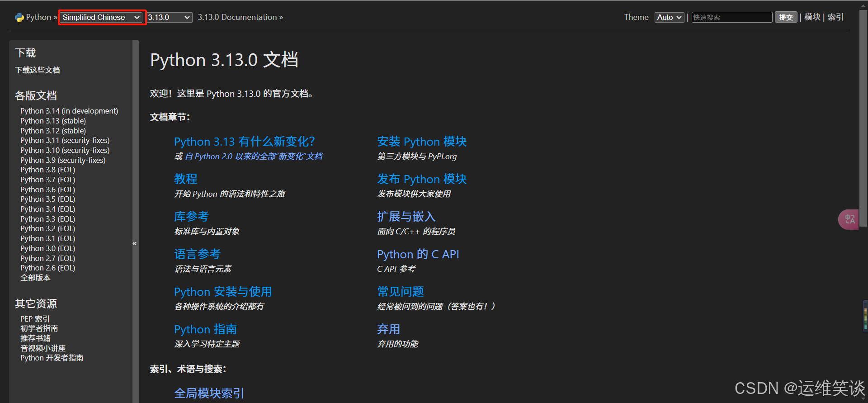Click the floating translate icon
868x403 pixels.
(x=849, y=219)
